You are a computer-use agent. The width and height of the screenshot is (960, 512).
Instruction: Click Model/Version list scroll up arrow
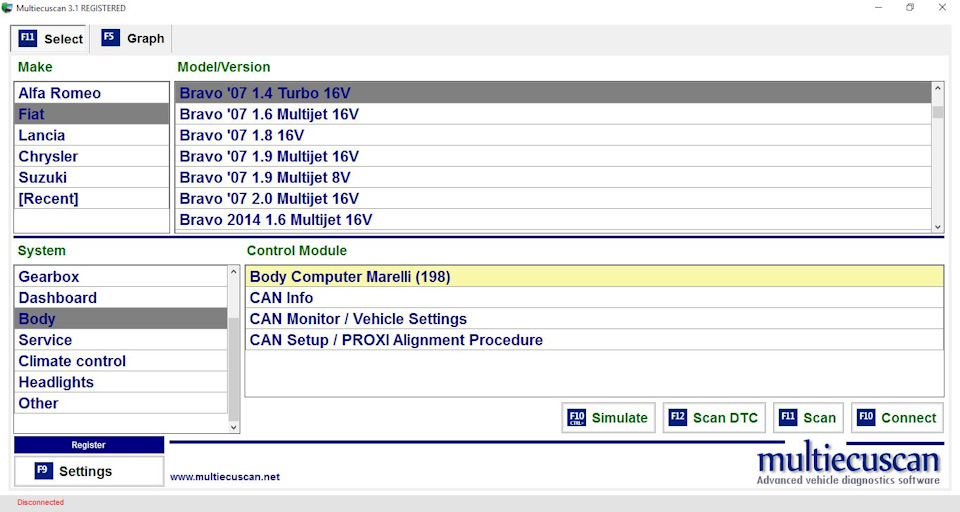pos(937,89)
